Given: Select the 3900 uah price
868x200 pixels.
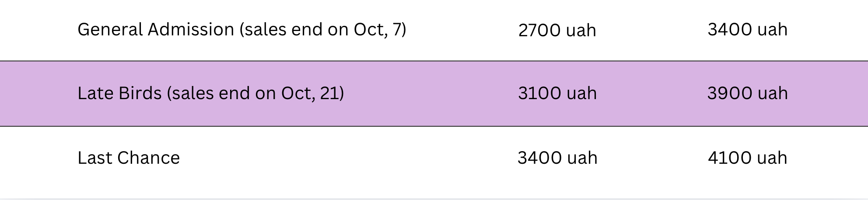Looking at the screenshot, I should [x=747, y=93].
